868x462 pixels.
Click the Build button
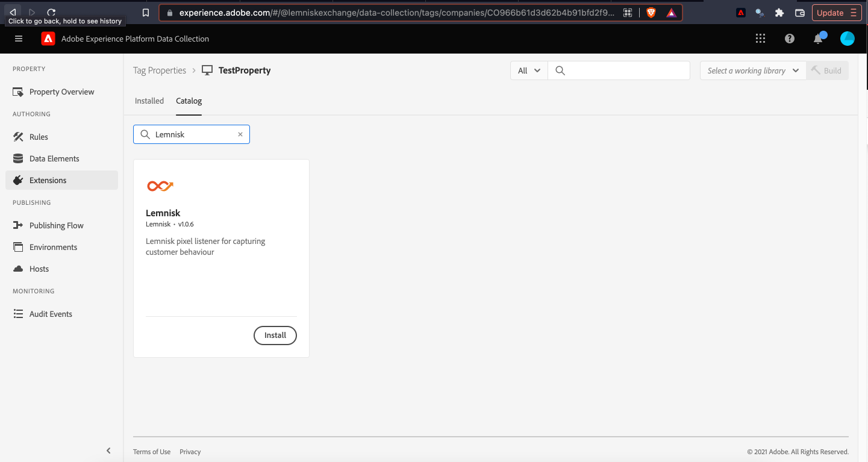click(826, 70)
